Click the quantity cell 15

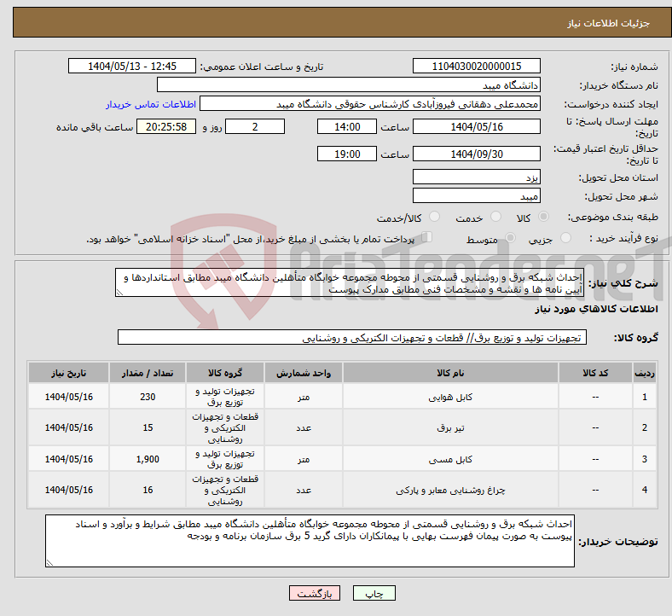148,427
